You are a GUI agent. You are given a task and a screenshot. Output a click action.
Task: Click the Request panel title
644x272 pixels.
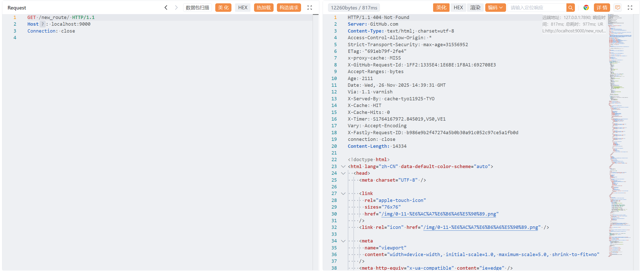point(17,8)
